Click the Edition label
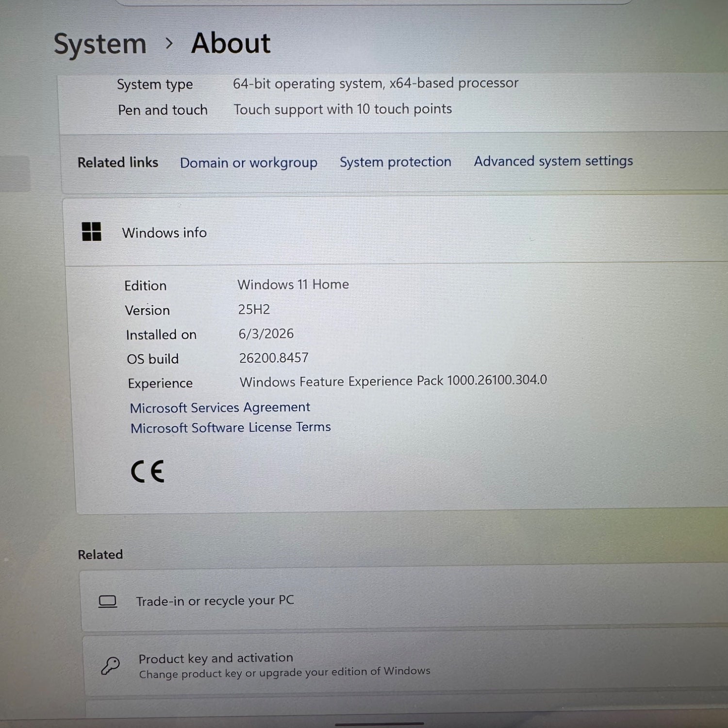The height and width of the screenshot is (728, 728). 146,285
